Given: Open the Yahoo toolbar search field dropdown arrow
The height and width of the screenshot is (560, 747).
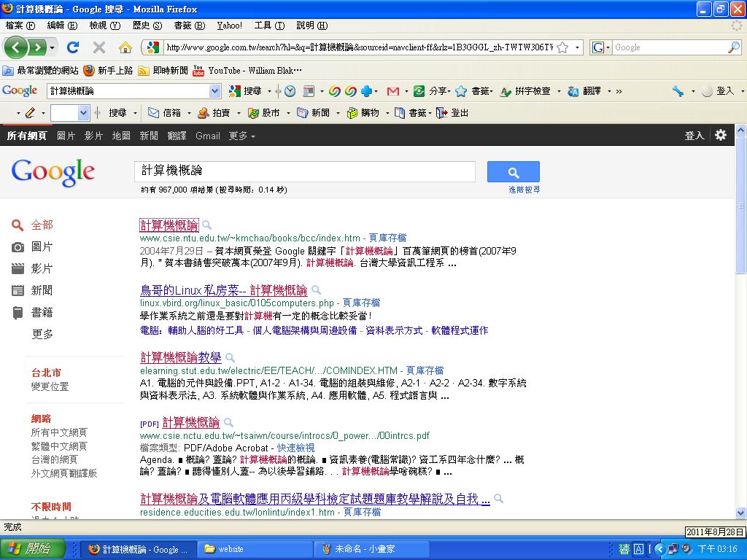Looking at the screenshot, I should pos(83,113).
